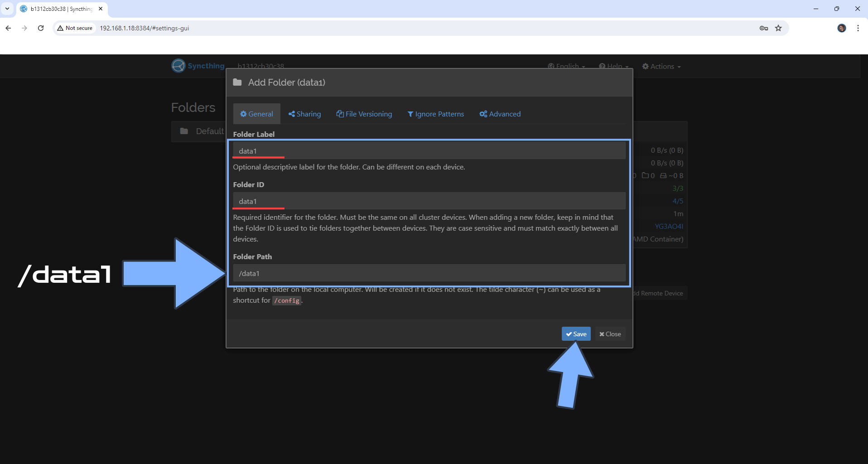The image size is (868, 464).
Task: Click the Not secure warning badge
Action: click(x=75, y=28)
